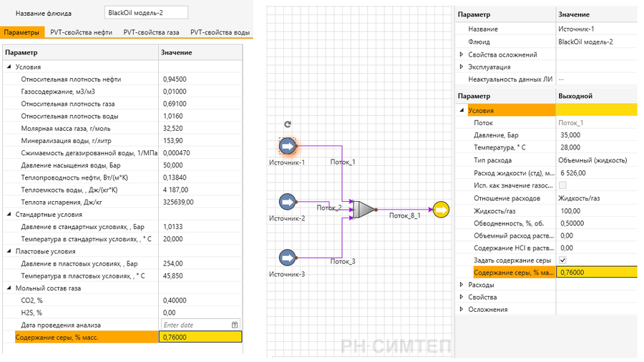This screenshot has width=644, height=362.
Task: Open the PVT-свойства нефти tab
Action: 81,32
